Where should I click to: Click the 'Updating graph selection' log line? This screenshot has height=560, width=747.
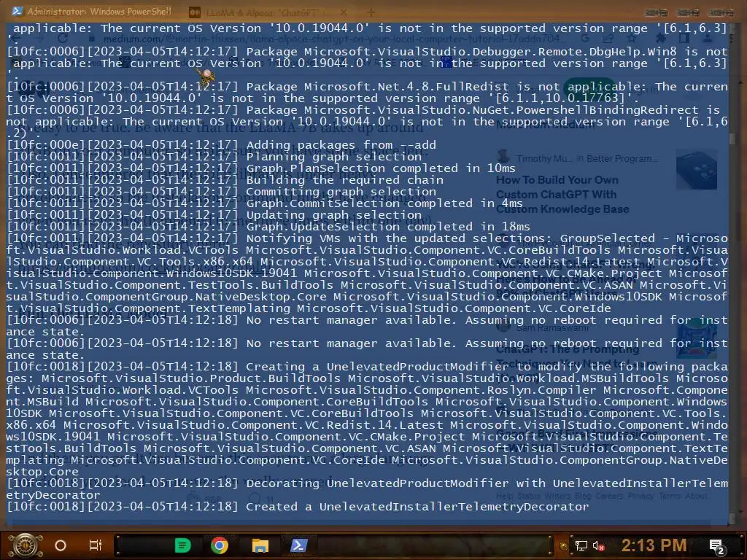214,215
